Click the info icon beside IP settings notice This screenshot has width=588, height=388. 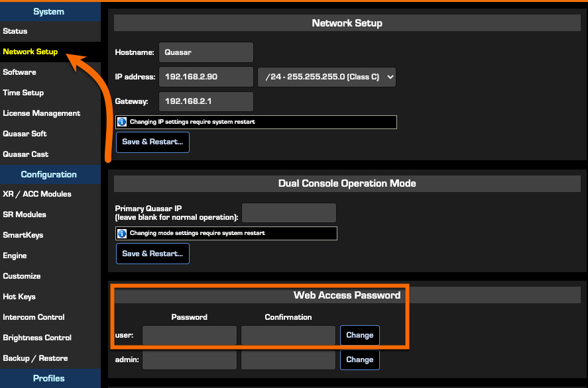click(x=122, y=122)
